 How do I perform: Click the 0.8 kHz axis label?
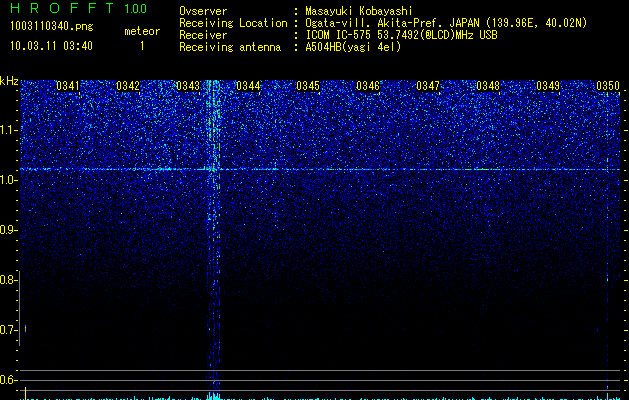[8, 280]
